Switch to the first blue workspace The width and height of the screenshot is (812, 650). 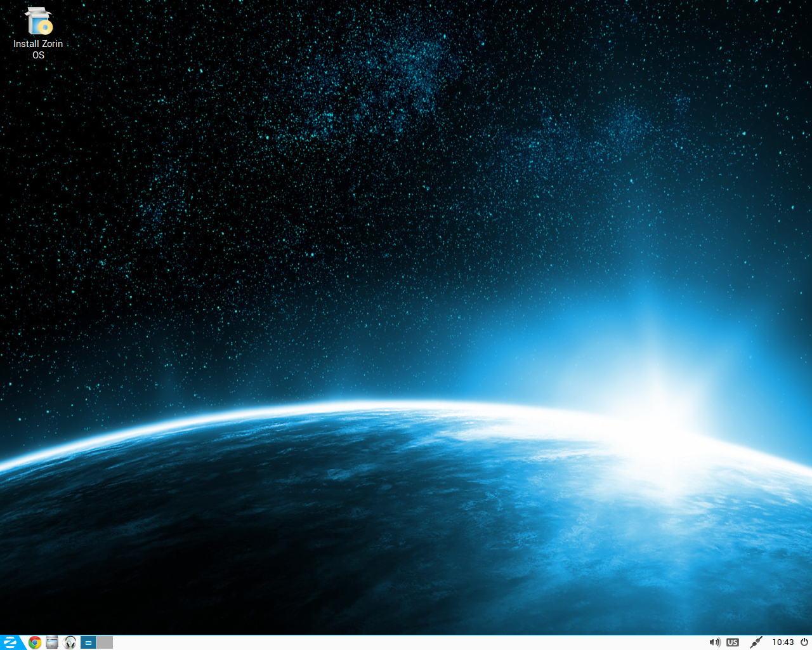[x=88, y=642]
